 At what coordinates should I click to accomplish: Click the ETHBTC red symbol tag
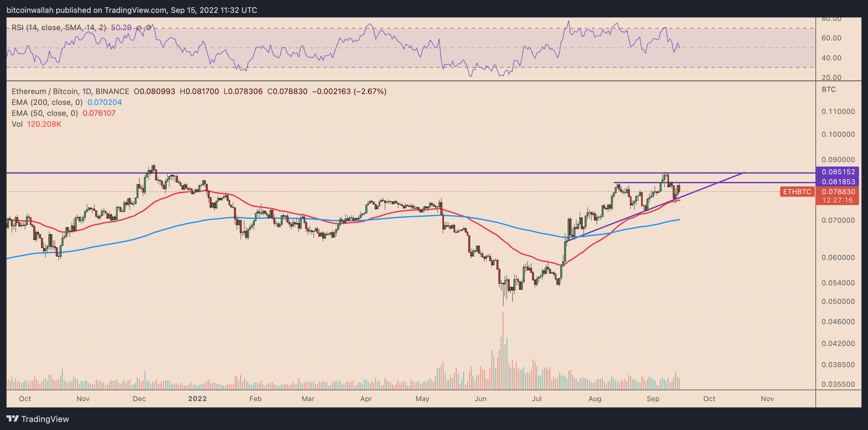pyautogui.click(x=797, y=192)
